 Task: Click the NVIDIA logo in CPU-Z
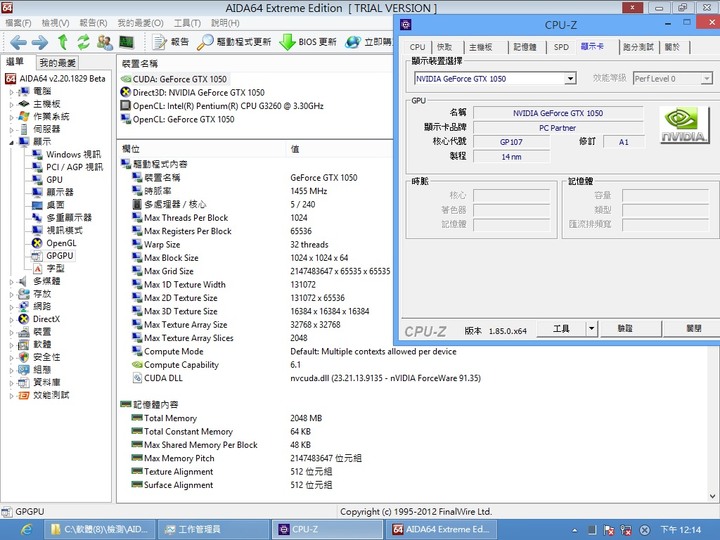[x=684, y=125]
